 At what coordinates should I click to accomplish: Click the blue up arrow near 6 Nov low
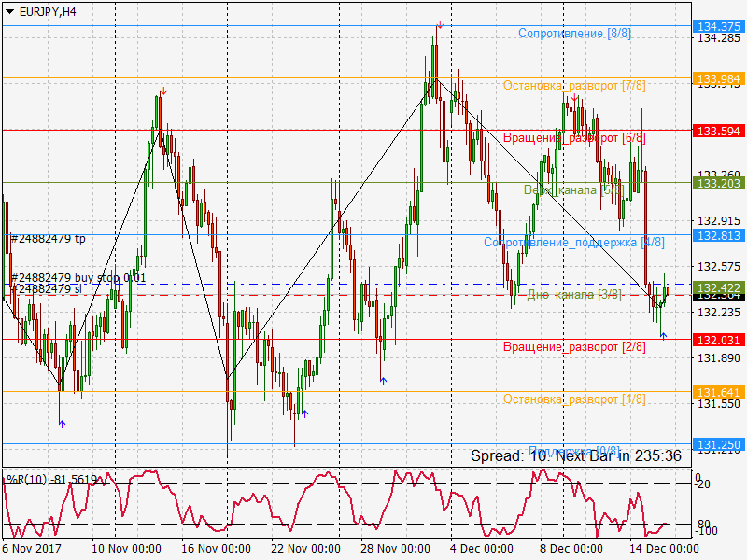pos(62,424)
